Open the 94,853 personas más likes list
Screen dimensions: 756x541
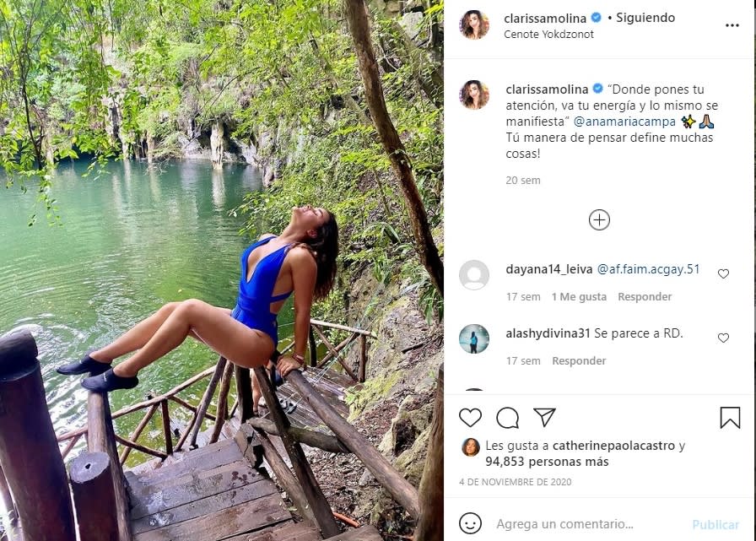click(547, 462)
